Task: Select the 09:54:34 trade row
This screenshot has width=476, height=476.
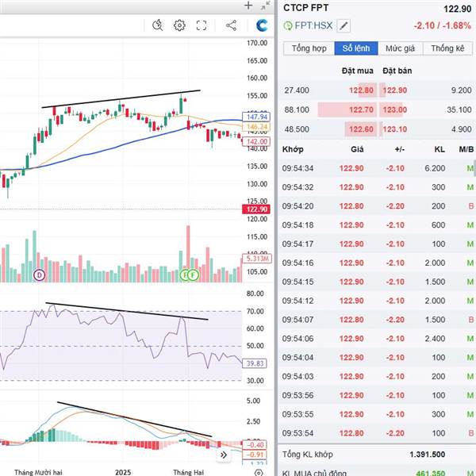Action: pyautogui.click(x=378, y=168)
